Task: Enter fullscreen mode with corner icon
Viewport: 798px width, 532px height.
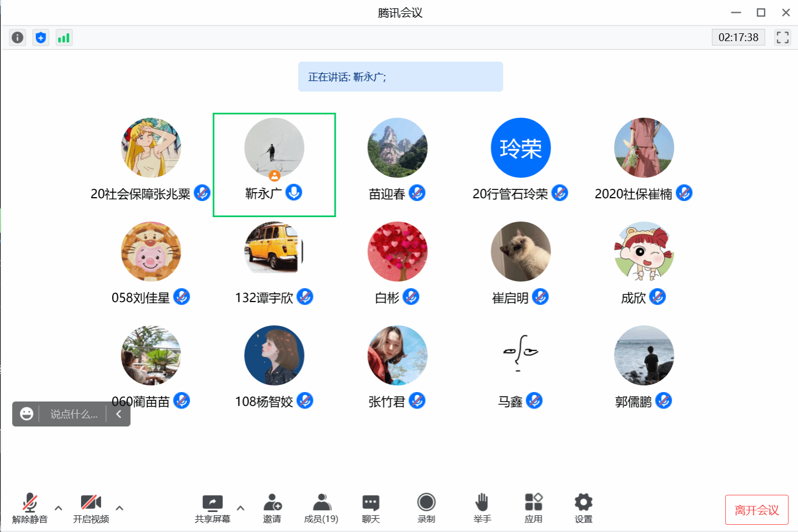Action: point(782,37)
